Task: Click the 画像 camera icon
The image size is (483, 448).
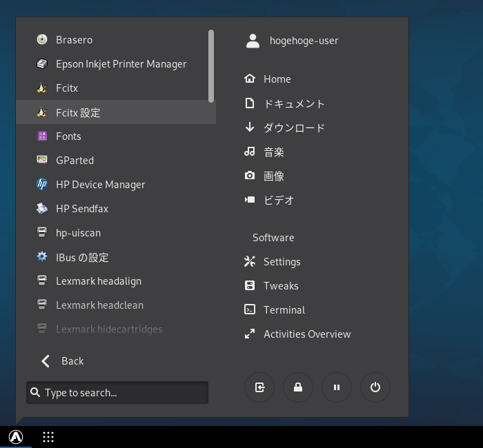Action: click(x=250, y=175)
